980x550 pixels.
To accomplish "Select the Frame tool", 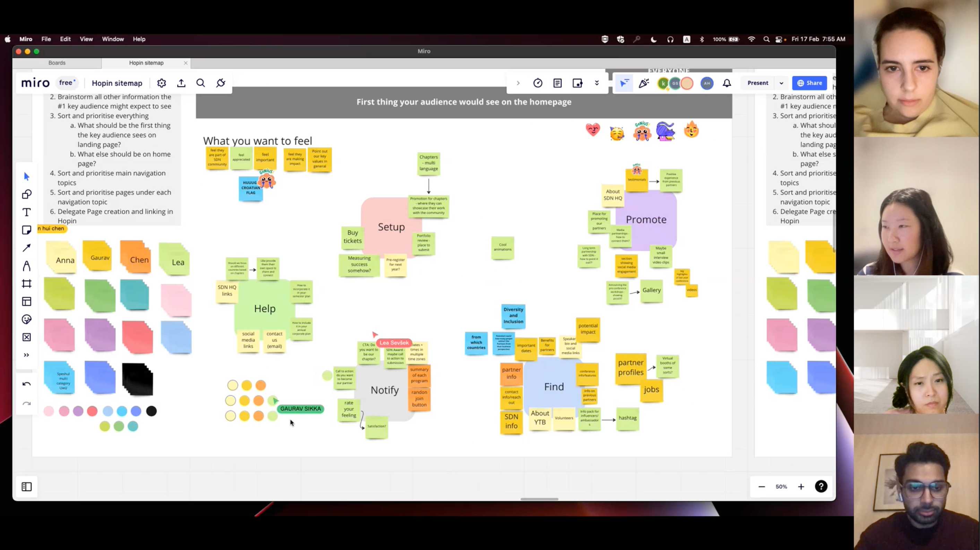I will (26, 284).
